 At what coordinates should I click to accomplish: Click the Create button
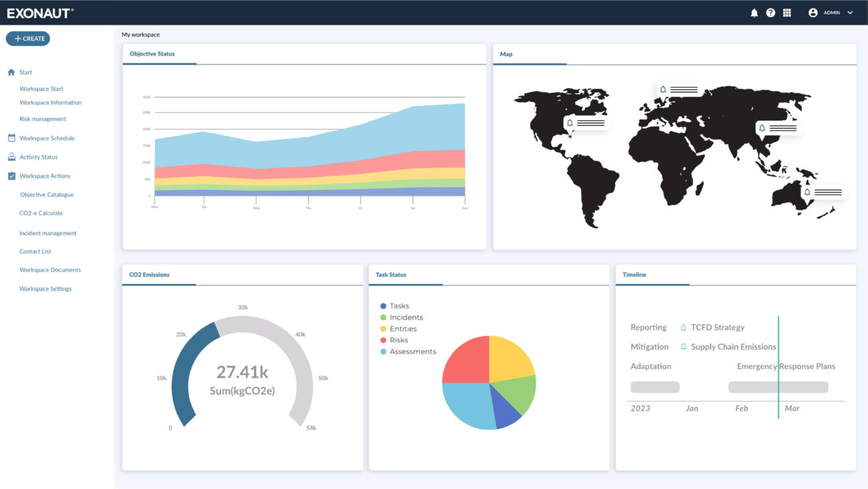(28, 39)
